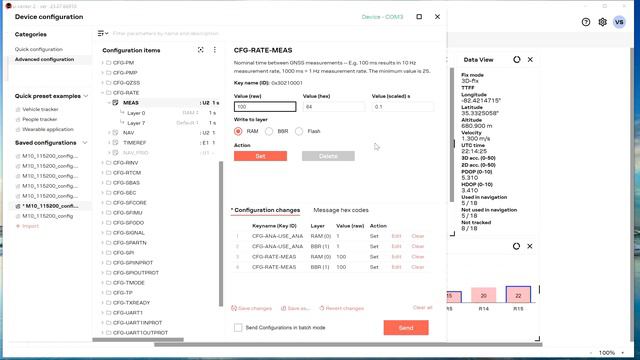Collapse the Quick preset examples section

[86, 96]
